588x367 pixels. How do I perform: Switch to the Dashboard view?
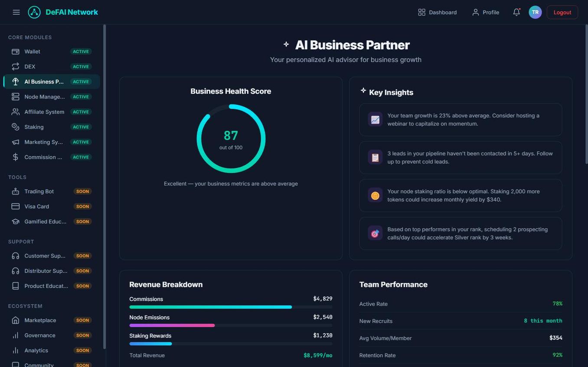pyautogui.click(x=437, y=12)
